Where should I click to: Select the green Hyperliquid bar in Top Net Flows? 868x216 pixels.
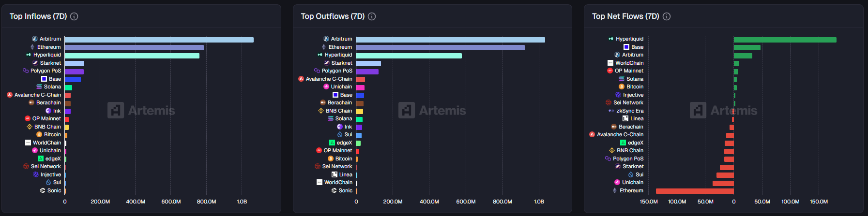[x=785, y=40]
